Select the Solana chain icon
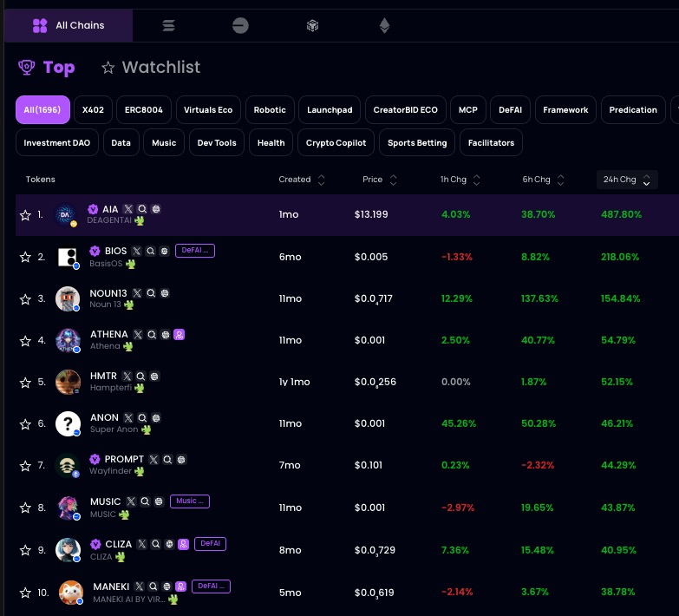 tap(168, 26)
